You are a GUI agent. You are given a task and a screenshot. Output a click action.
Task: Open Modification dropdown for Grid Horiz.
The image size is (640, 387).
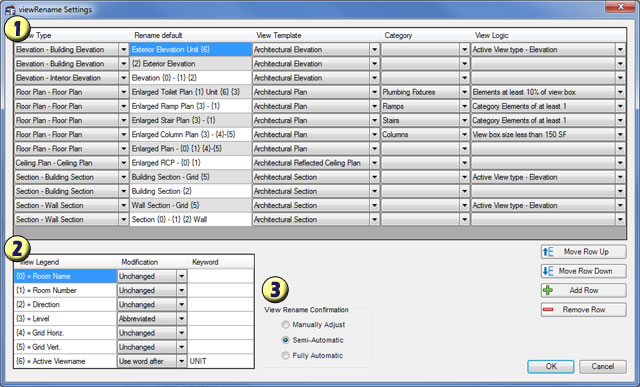(x=182, y=333)
